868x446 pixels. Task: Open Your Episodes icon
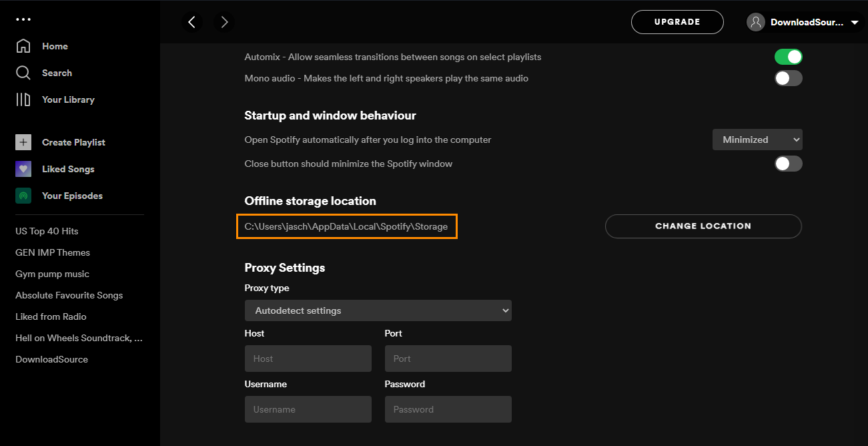tap(23, 196)
